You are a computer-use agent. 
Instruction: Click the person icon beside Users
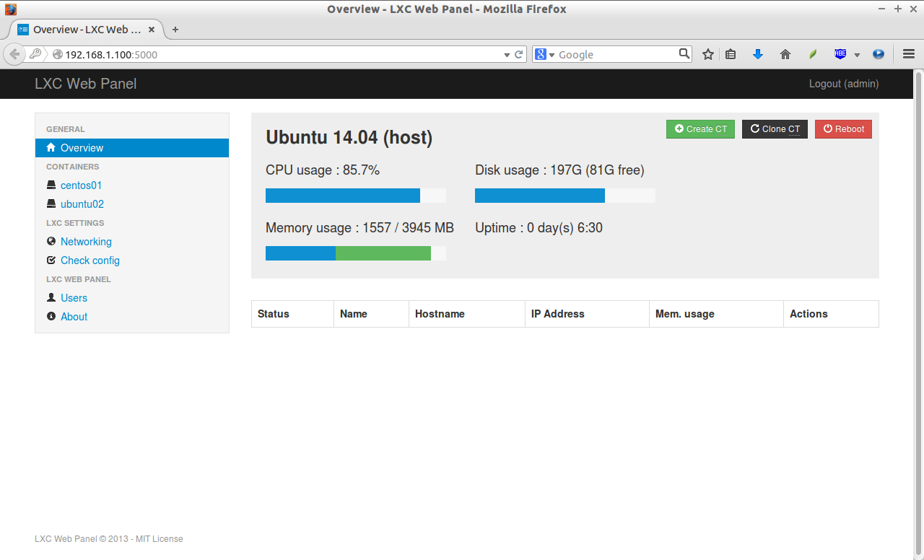point(51,297)
